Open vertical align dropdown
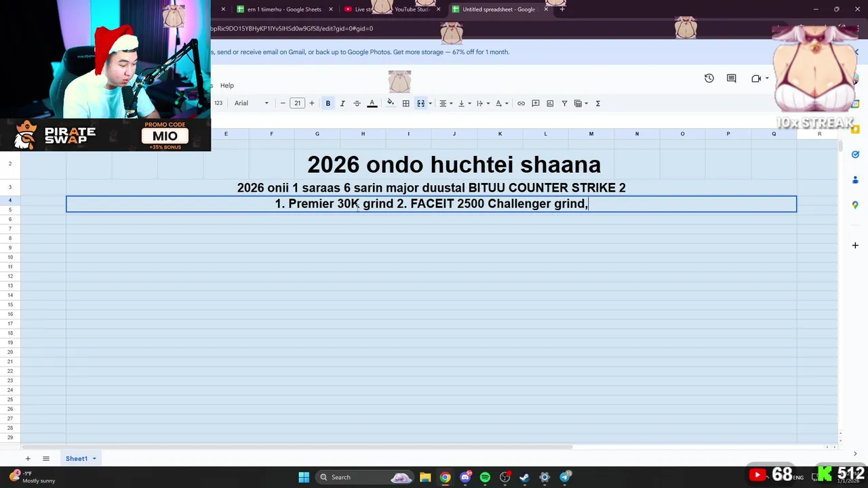The image size is (868, 488). [x=465, y=103]
